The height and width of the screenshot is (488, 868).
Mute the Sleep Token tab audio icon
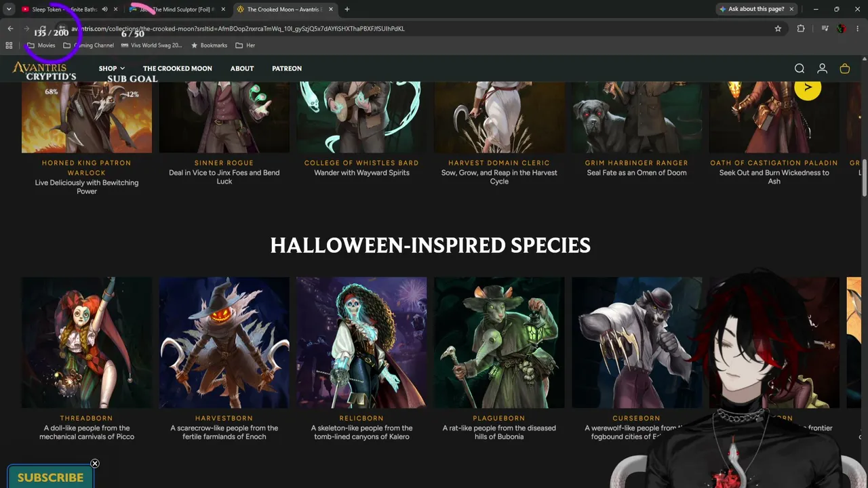click(104, 9)
